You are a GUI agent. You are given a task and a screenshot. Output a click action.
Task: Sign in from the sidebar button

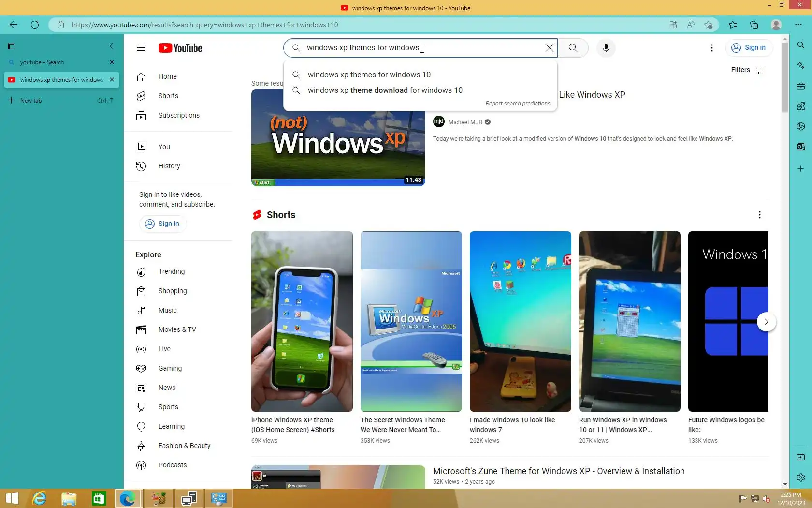click(163, 224)
